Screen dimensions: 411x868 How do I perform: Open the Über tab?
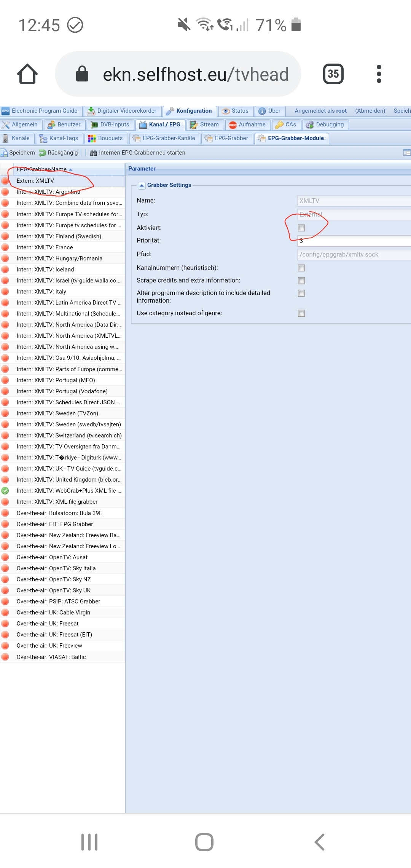[x=270, y=111]
